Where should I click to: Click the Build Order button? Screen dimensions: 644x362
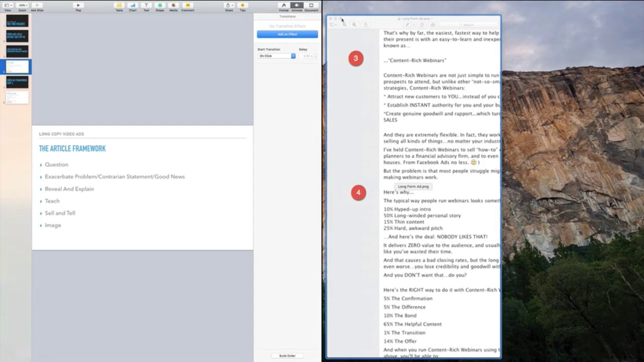coord(287,355)
